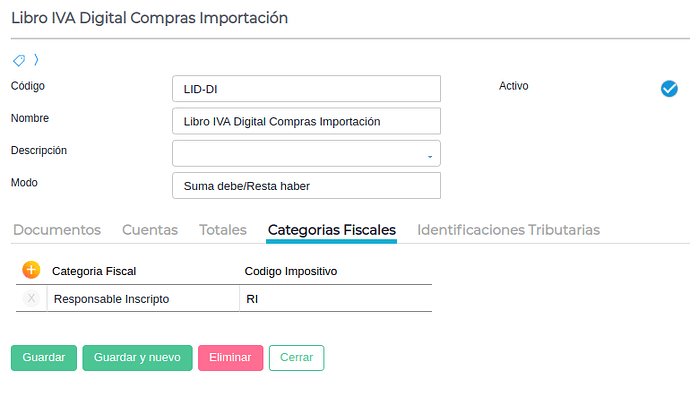Viewport: 690px width, 414px height.
Task: Select the Categorias Fiscales tab
Action: point(332,230)
